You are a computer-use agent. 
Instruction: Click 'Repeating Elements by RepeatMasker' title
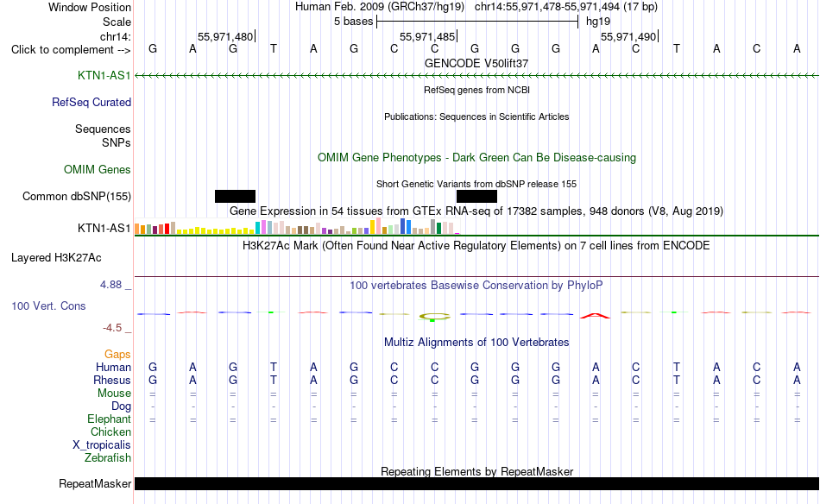[477, 471]
